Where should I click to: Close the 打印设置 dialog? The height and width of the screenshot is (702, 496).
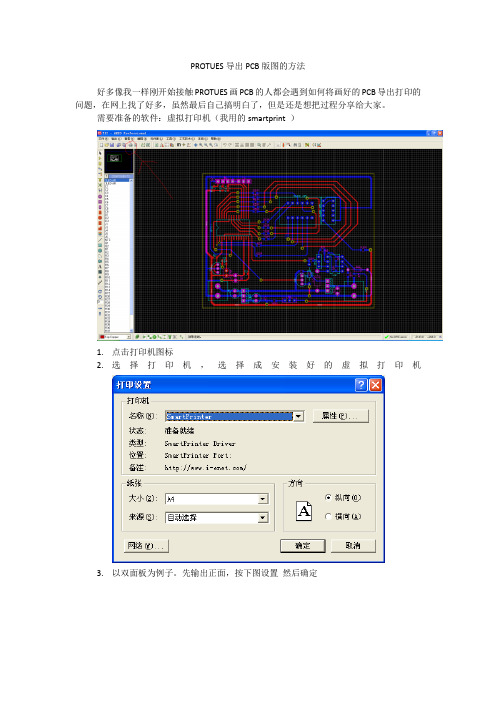point(376,385)
